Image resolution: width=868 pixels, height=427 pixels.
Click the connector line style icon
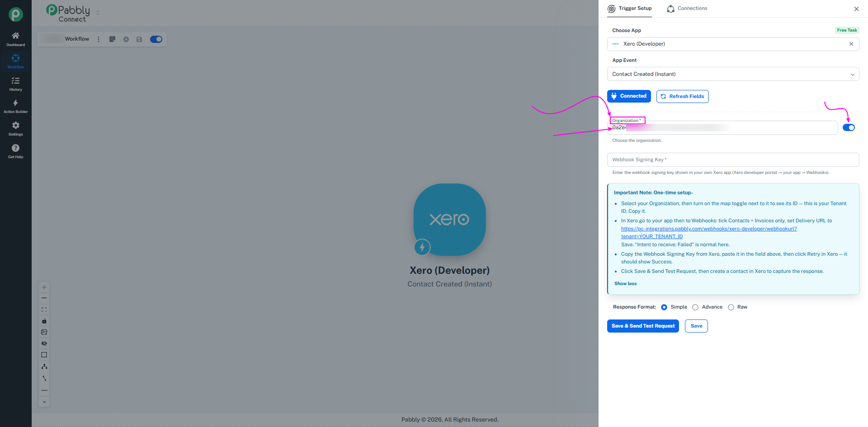(x=44, y=378)
